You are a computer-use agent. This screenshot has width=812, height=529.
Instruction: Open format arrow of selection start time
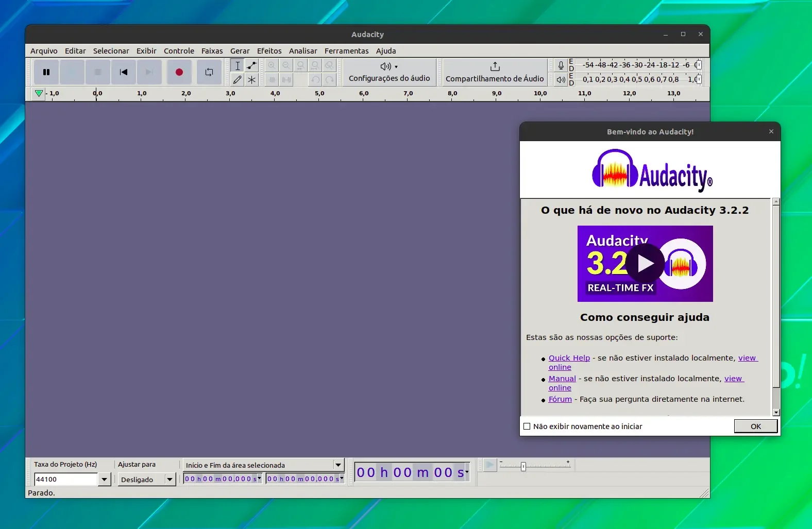259,479
